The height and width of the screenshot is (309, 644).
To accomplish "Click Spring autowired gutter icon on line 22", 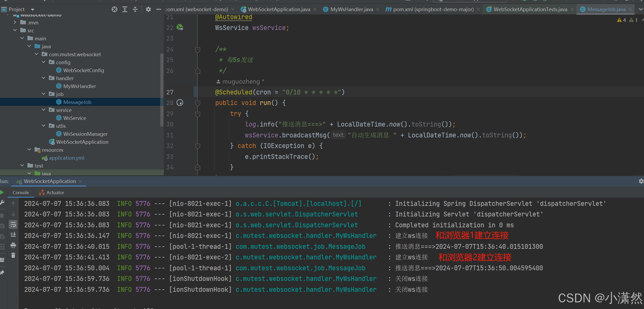I will tap(180, 27).
